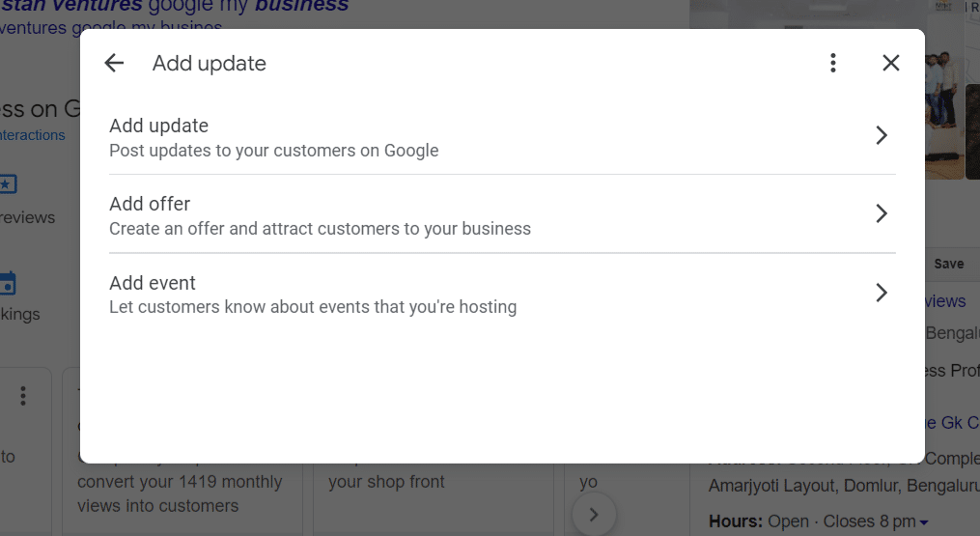Click the reviews star icon
Image resolution: width=980 pixels, height=536 pixels.
click(8, 183)
